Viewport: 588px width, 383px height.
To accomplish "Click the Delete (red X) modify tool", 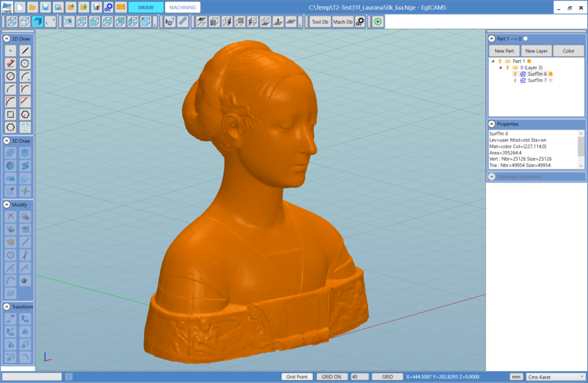I will tap(10, 216).
